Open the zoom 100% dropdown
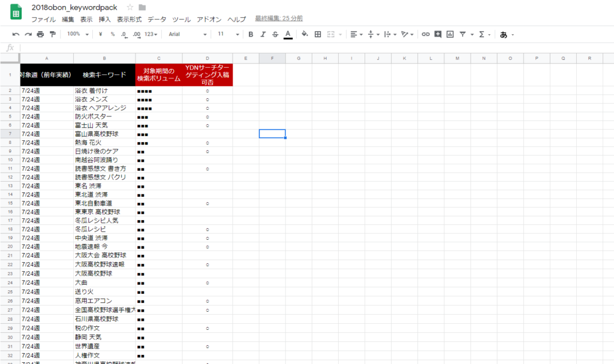 [78, 35]
